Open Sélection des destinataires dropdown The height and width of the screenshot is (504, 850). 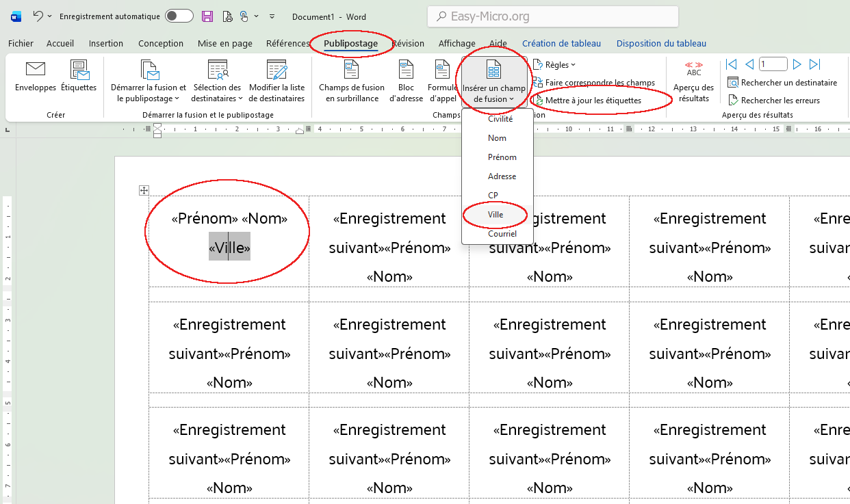click(x=217, y=81)
